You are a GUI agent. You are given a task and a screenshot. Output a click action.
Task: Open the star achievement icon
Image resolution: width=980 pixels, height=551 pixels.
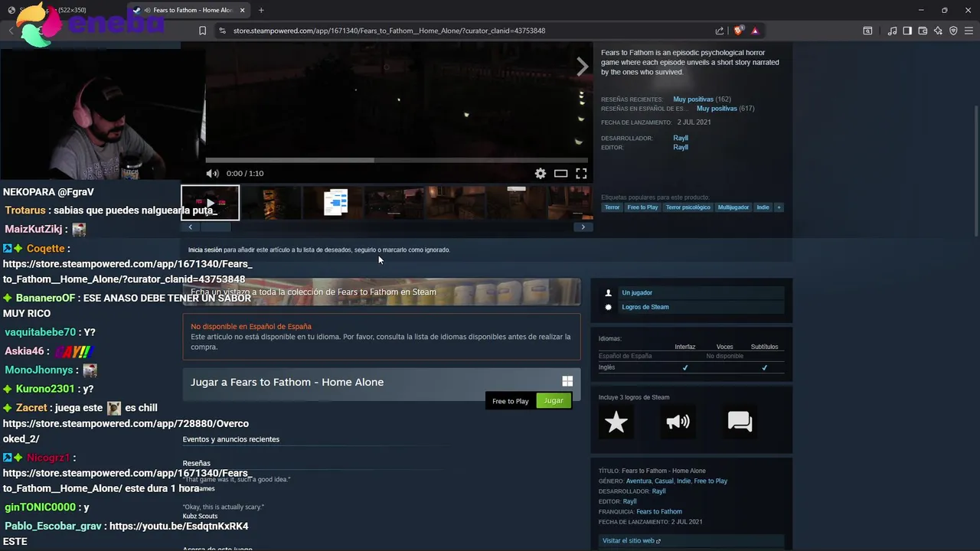coord(616,422)
